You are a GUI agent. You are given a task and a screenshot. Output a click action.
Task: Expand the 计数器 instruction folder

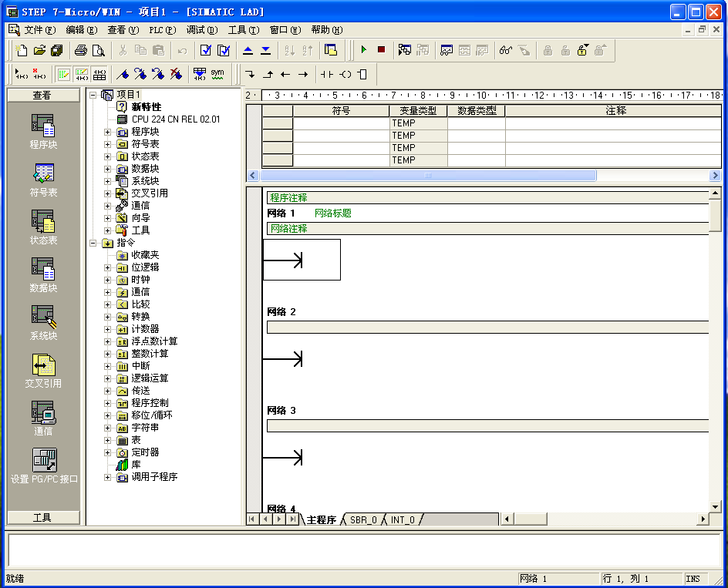[x=107, y=329]
